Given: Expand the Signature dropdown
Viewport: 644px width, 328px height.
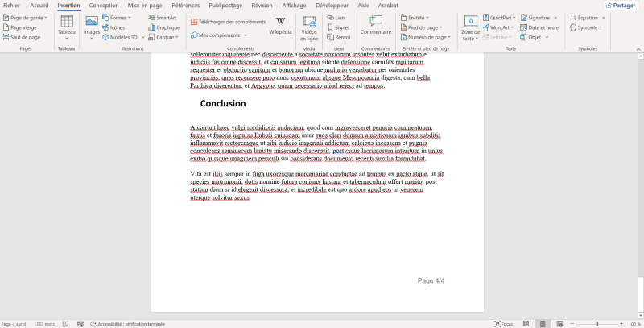Looking at the screenshot, I should click(x=555, y=18).
